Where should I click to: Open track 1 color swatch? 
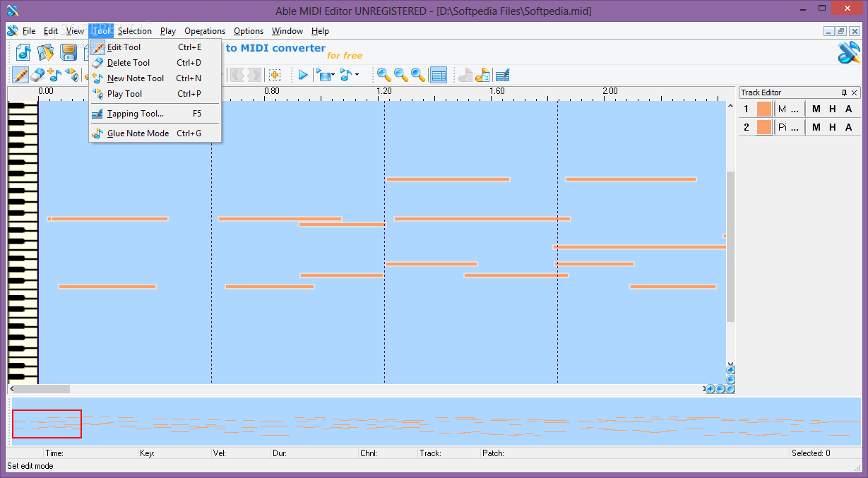[x=764, y=109]
